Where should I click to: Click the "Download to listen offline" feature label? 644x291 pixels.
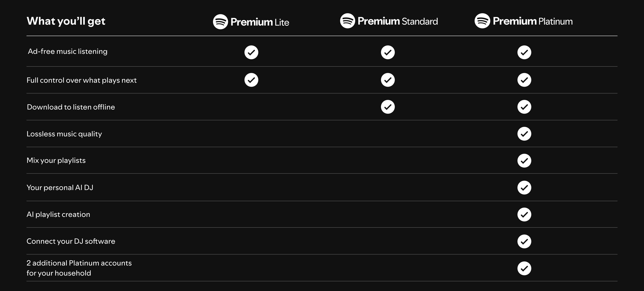tap(71, 107)
